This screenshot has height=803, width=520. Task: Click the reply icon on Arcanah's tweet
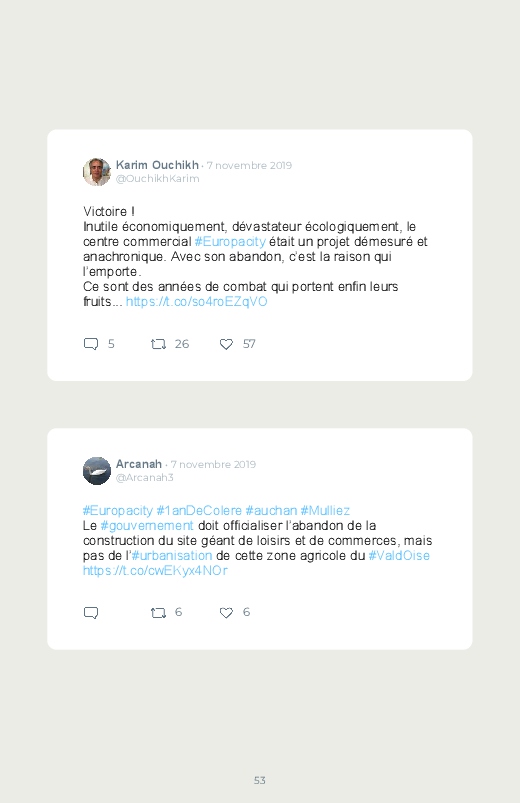pyautogui.click(x=91, y=612)
